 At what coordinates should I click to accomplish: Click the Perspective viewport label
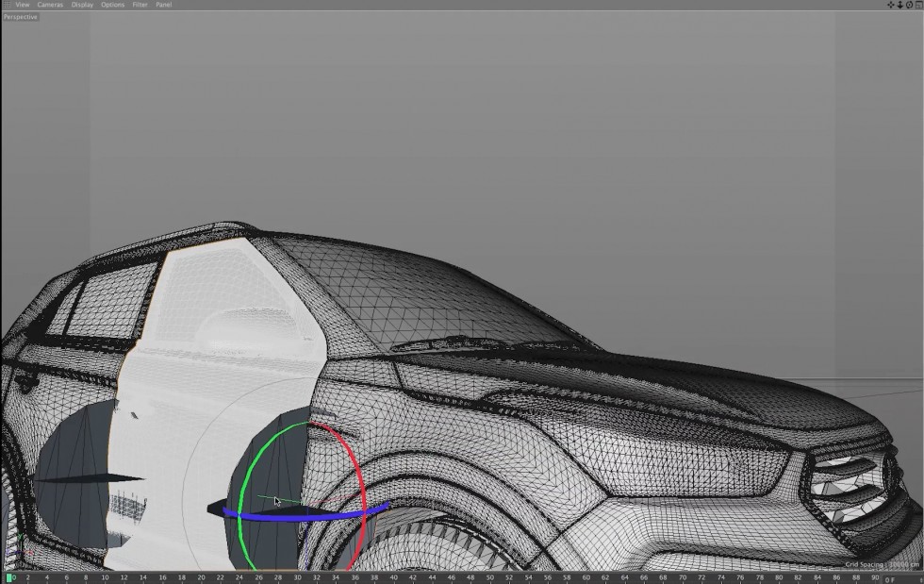[x=20, y=17]
